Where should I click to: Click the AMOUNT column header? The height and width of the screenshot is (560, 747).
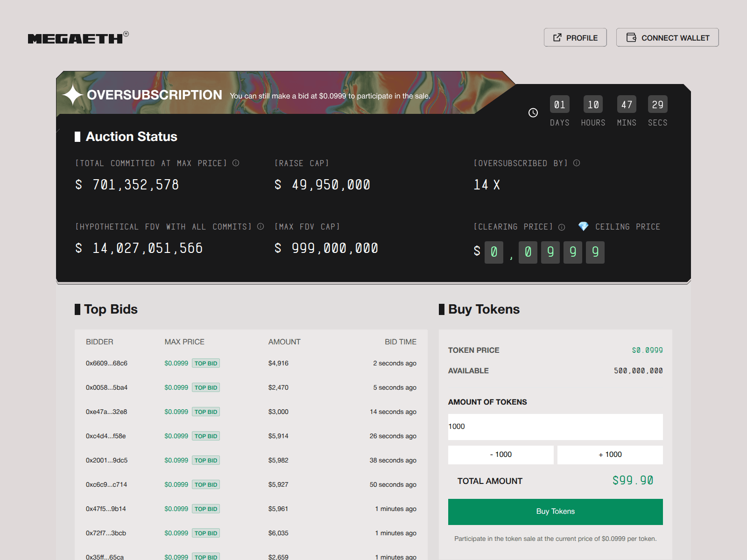pos(284,342)
